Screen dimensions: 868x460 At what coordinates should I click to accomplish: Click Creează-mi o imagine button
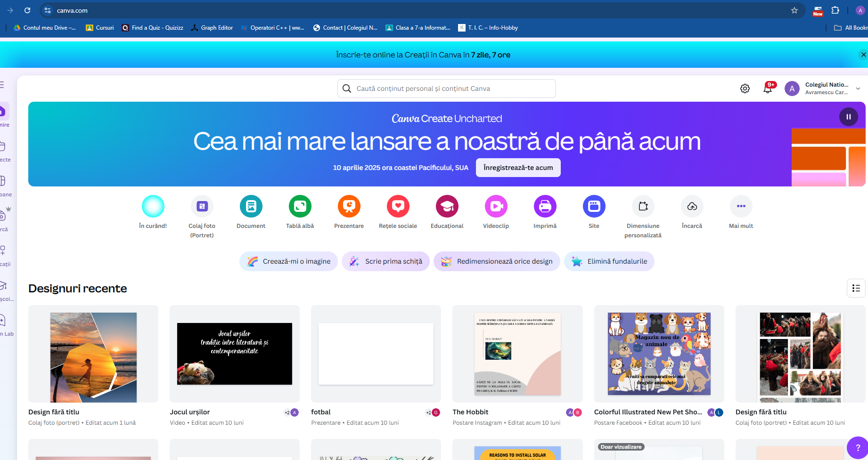288,261
